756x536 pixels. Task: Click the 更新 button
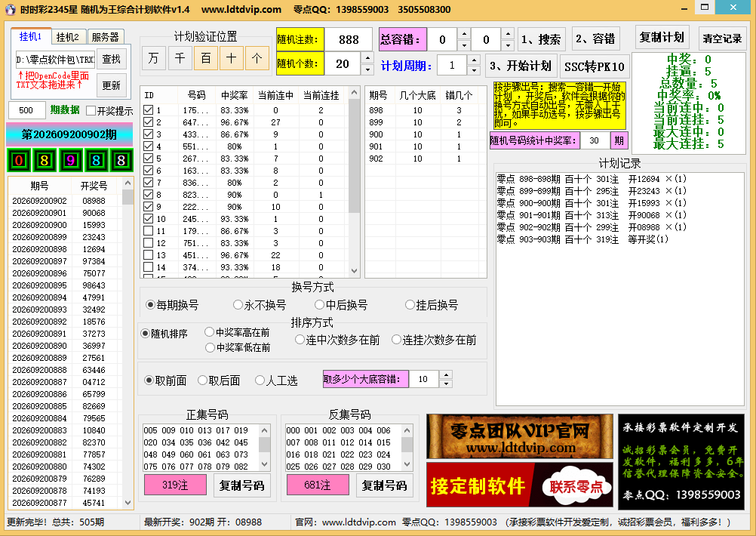point(112,85)
